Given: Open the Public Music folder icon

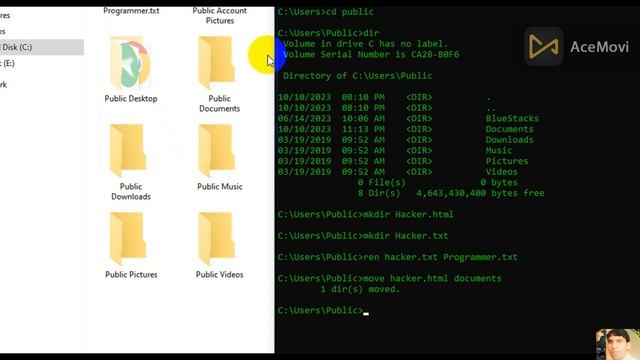Looking at the screenshot, I should 217,151.
